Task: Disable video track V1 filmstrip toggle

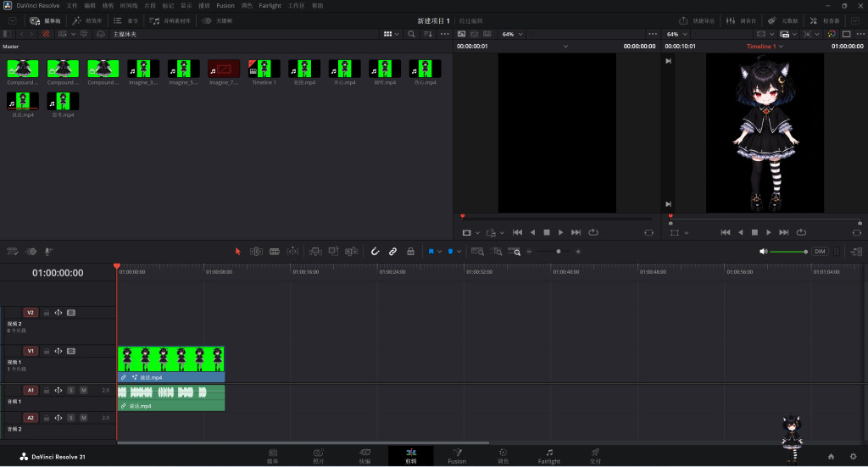Action: 71,352
